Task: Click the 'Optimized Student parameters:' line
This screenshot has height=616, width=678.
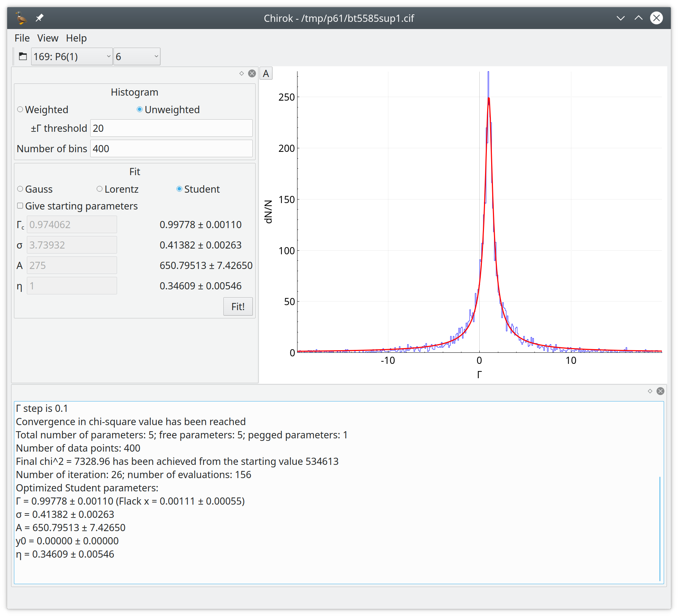Action: point(87,488)
